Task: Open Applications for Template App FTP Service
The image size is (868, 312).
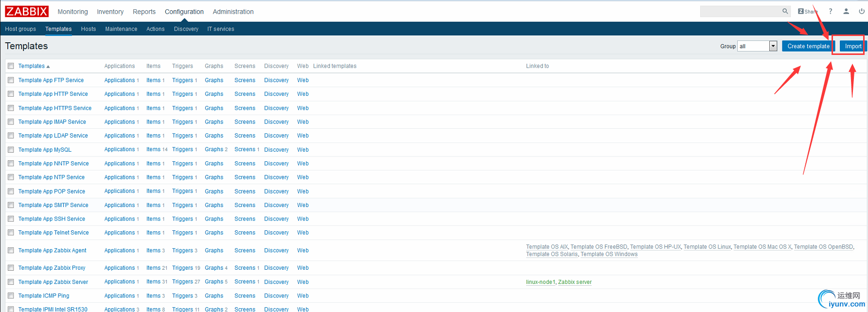Action: pyautogui.click(x=120, y=80)
